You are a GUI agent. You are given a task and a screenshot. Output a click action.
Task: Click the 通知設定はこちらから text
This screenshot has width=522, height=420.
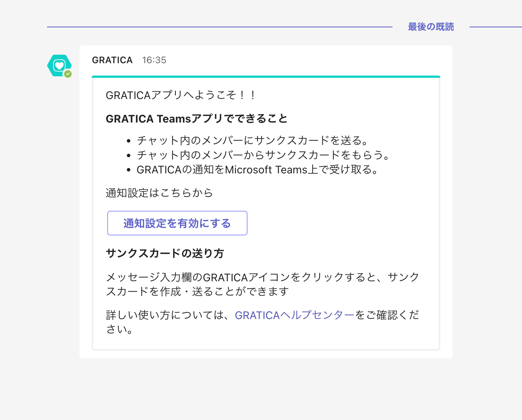point(159,193)
